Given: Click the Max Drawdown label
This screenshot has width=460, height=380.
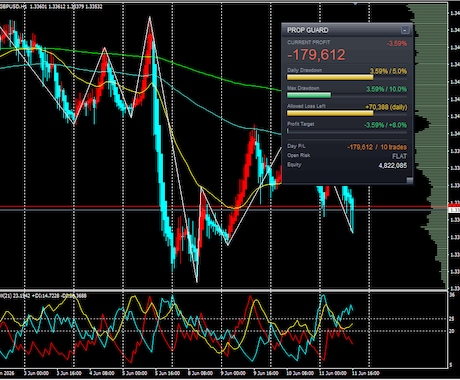Looking at the screenshot, I should point(303,88).
